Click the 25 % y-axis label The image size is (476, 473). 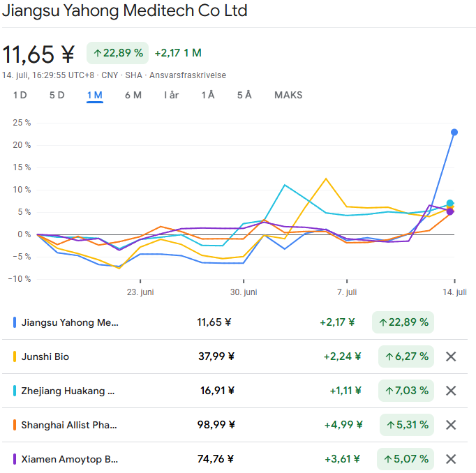point(22,123)
